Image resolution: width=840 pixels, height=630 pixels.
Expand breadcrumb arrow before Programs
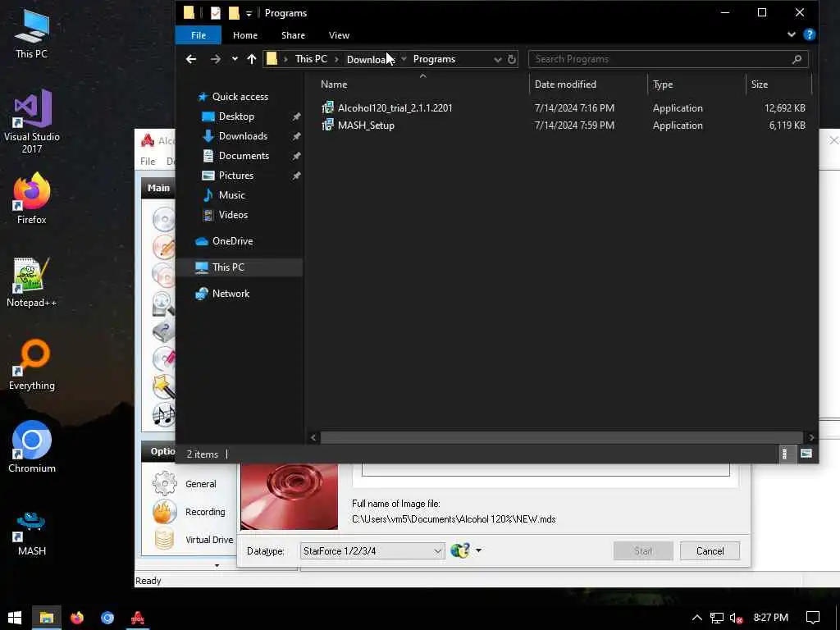click(x=404, y=59)
